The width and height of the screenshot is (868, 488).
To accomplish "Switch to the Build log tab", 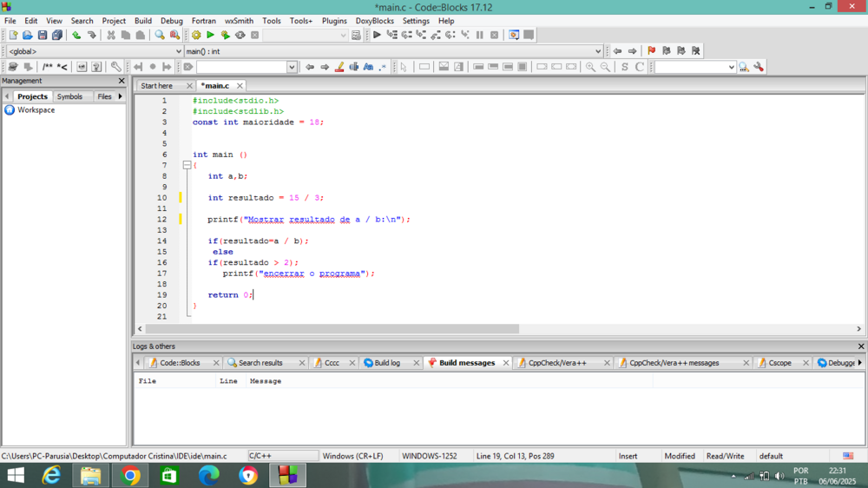I will click(386, 363).
